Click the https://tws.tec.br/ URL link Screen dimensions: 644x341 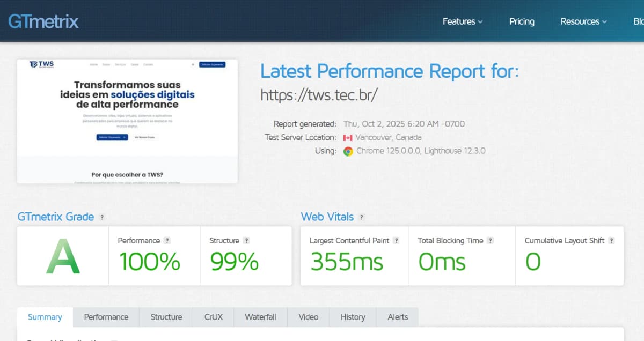coord(319,95)
